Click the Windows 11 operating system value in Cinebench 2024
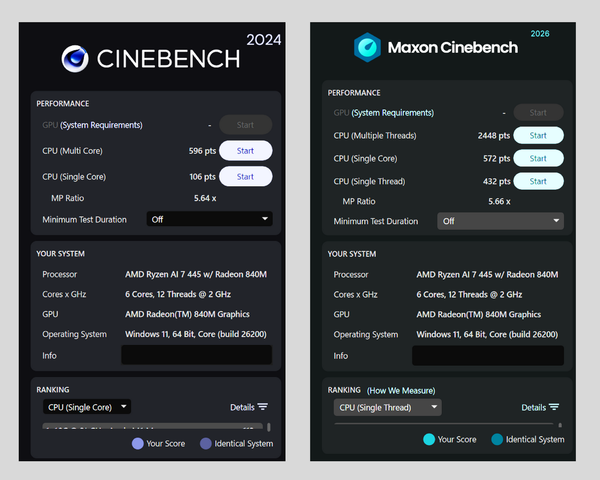The height and width of the screenshot is (480, 600). (x=196, y=334)
